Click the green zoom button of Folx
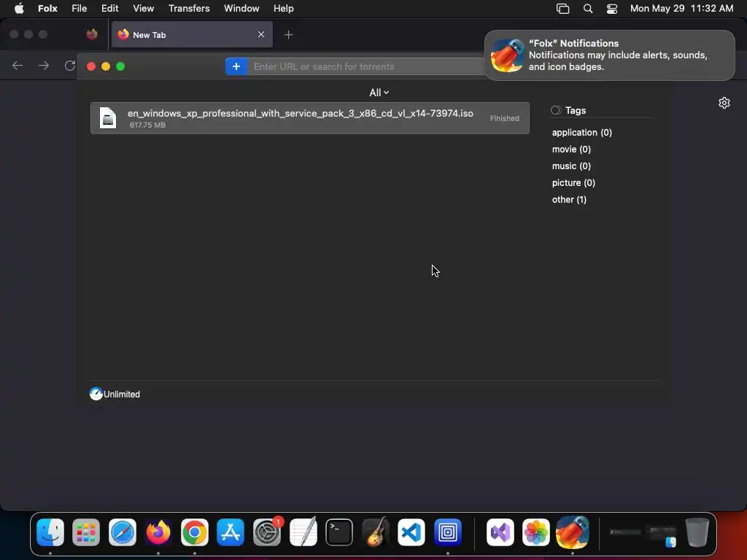 click(x=120, y=66)
